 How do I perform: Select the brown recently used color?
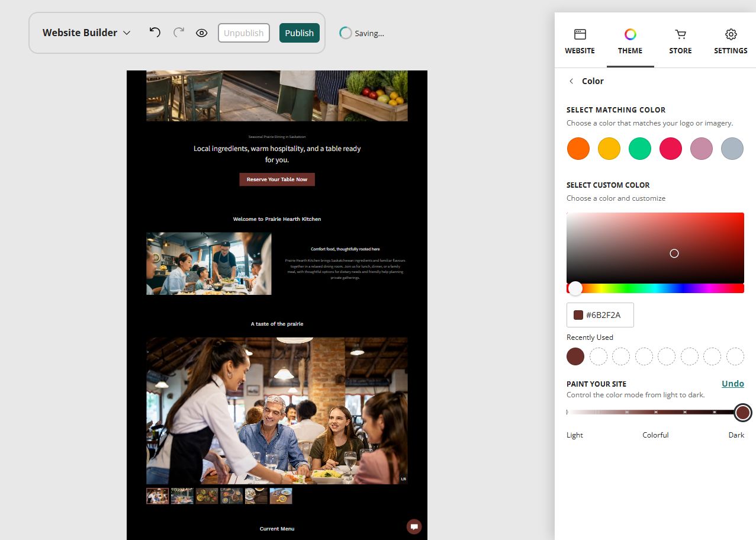tap(575, 356)
